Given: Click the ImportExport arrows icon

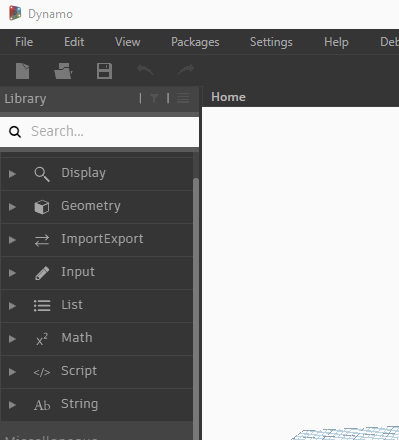Looking at the screenshot, I should 42,240.
